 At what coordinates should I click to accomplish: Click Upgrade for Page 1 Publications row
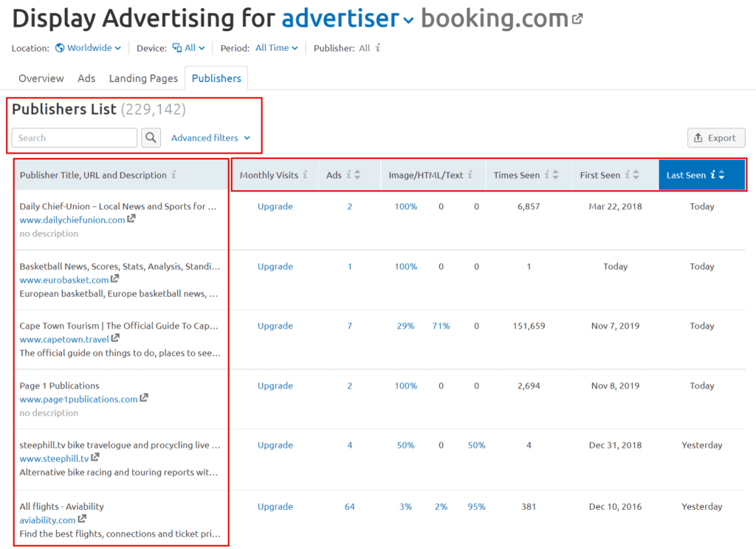[275, 386]
